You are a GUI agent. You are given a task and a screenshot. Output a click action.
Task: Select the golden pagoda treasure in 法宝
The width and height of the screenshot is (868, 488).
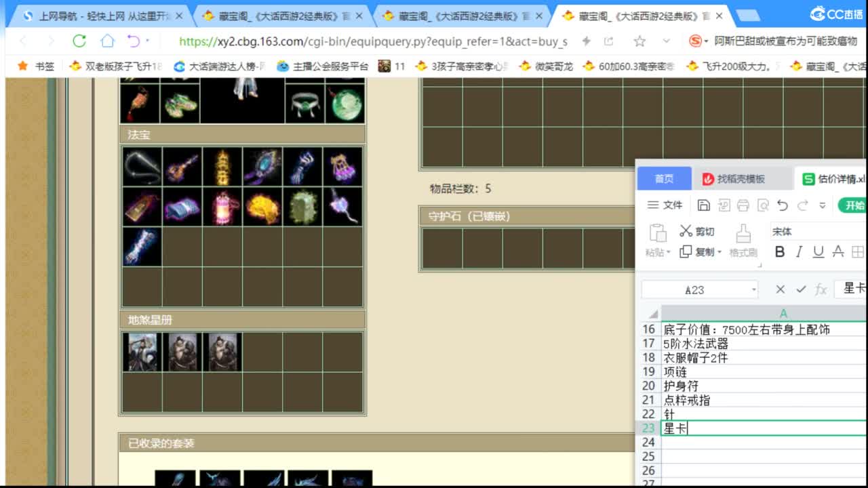(222, 166)
